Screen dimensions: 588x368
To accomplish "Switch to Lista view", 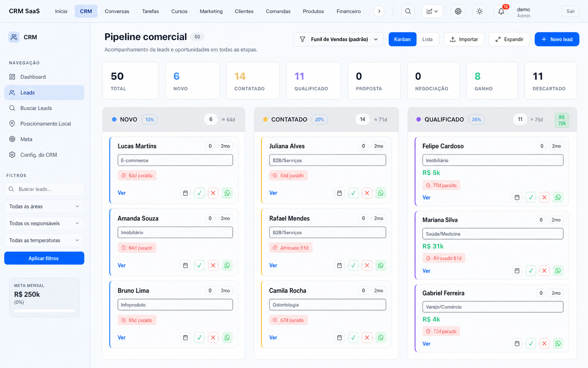I will [427, 39].
